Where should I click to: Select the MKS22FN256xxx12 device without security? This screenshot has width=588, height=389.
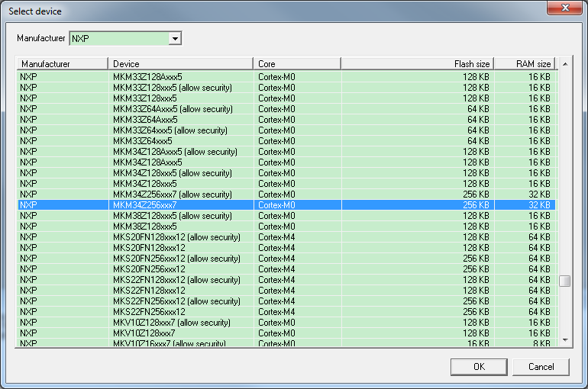point(286,312)
